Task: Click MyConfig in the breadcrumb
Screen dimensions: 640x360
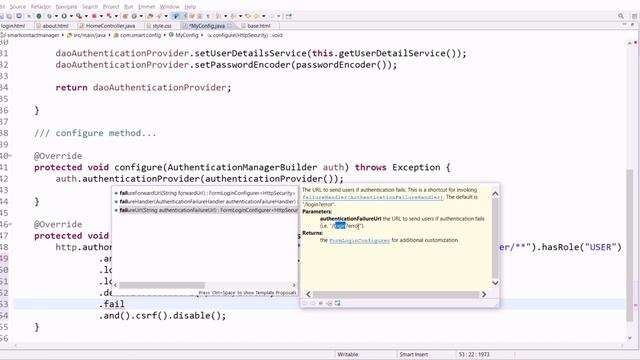Action: [187, 35]
